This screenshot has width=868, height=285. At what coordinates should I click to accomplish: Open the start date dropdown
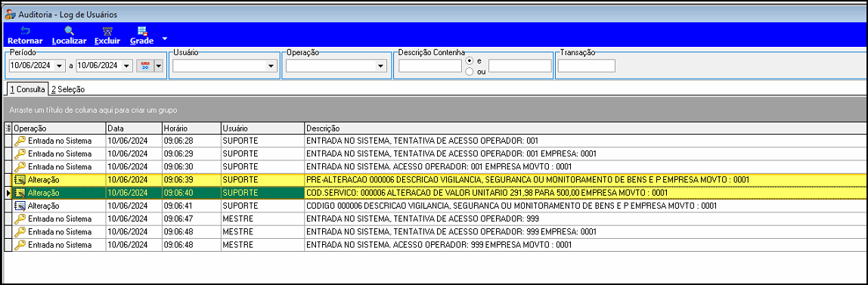coord(60,66)
